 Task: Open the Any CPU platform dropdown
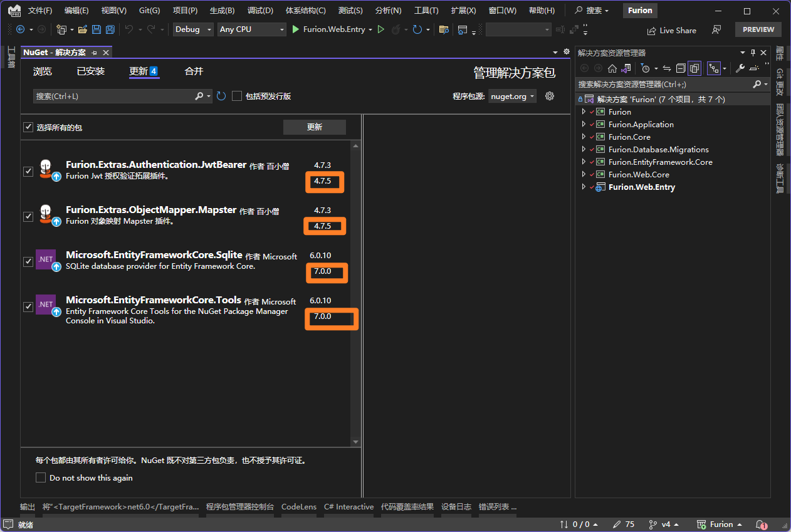[x=252, y=29]
